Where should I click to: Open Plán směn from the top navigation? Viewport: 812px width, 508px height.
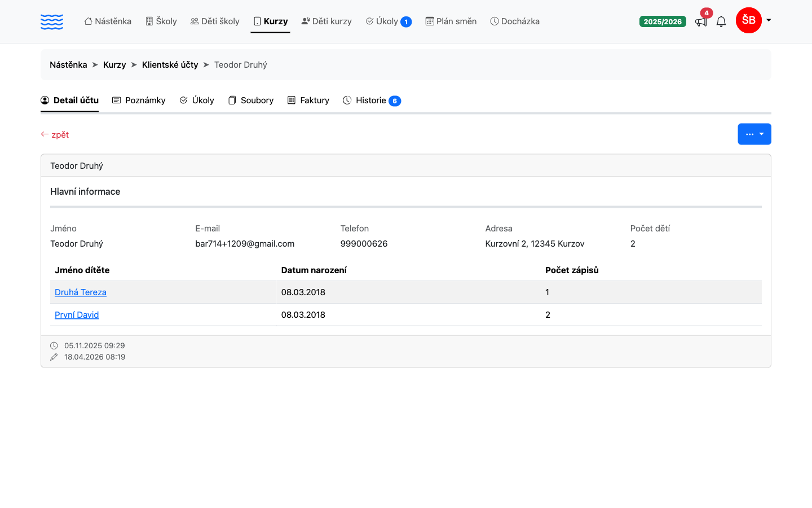(x=451, y=21)
